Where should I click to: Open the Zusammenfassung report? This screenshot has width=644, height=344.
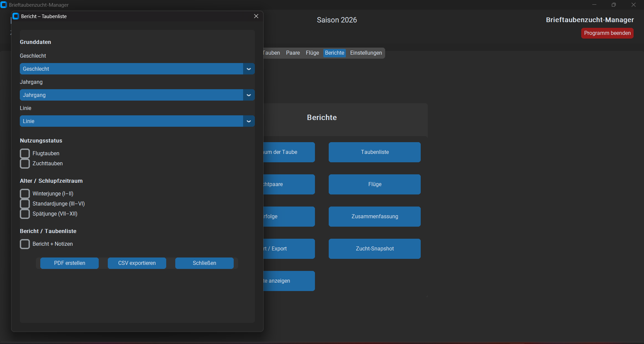click(375, 217)
